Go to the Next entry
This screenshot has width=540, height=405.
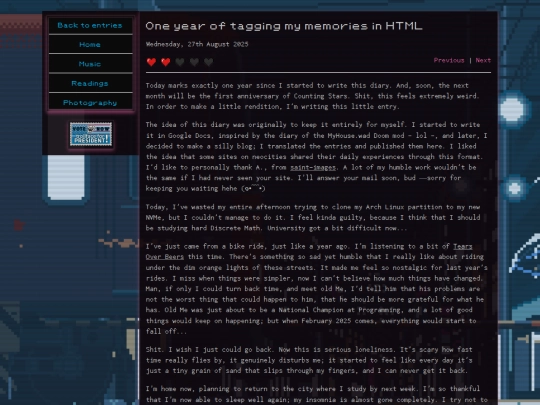[483, 60]
